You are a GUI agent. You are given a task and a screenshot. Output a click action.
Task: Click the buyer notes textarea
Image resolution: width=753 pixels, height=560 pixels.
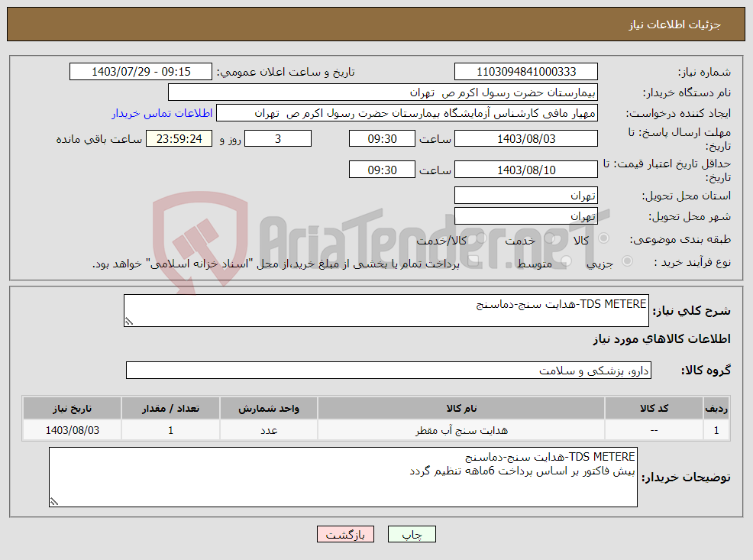pos(343,477)
